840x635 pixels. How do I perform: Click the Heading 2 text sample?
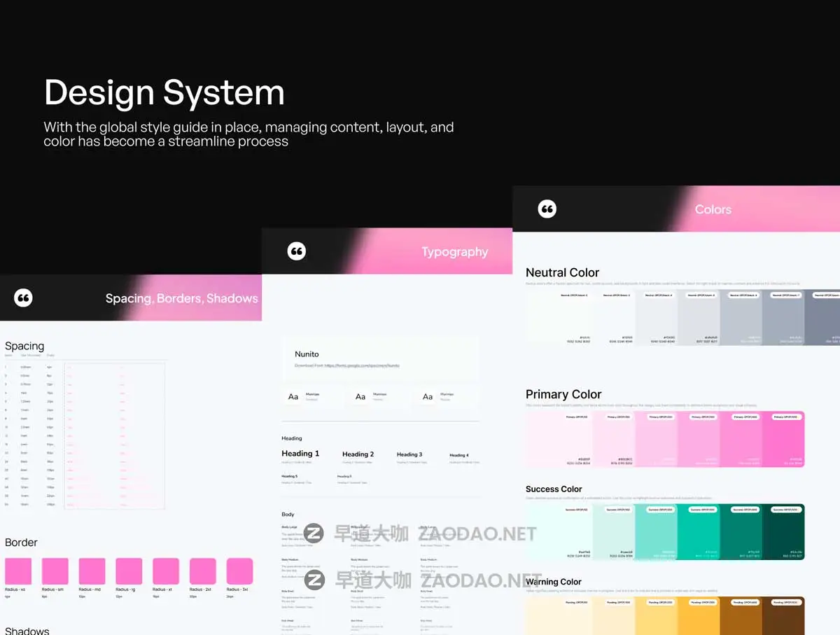358,454
